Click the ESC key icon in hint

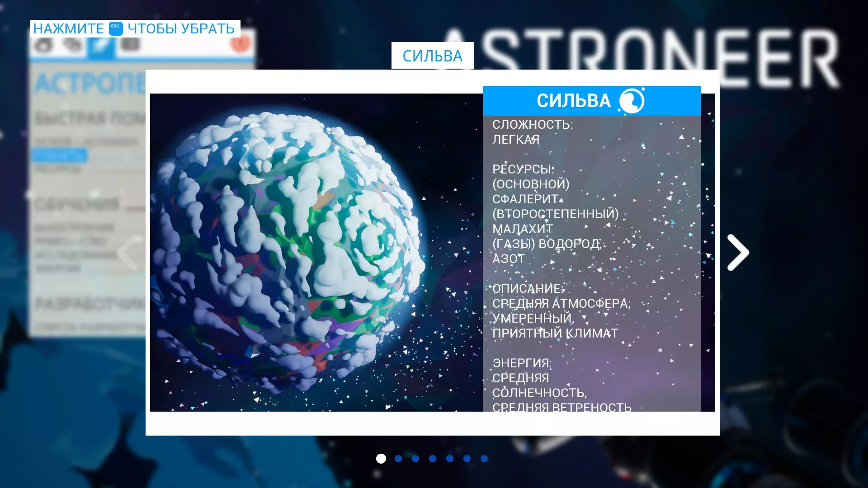[116, 28]
